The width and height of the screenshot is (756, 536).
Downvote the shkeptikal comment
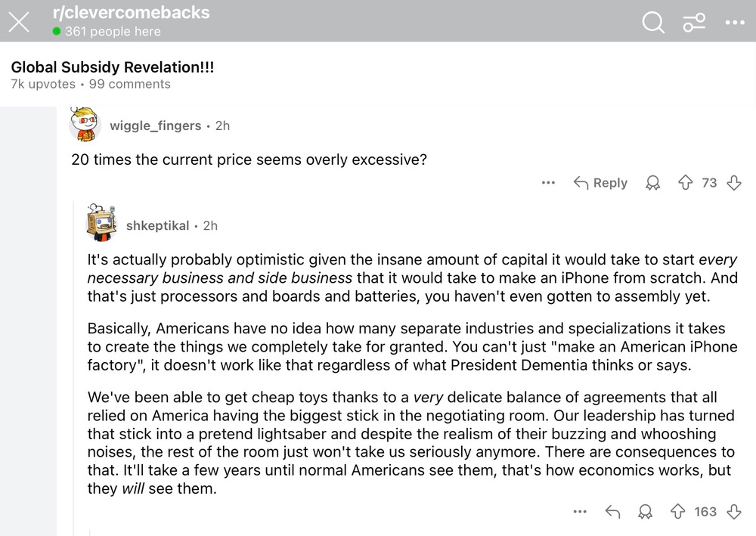click(x=734, y=511)
